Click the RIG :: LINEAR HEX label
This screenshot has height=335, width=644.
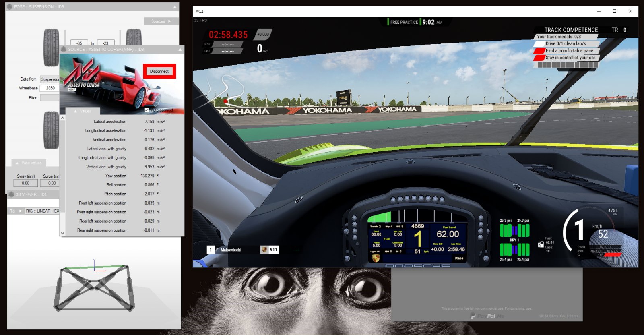coord(42,211)
